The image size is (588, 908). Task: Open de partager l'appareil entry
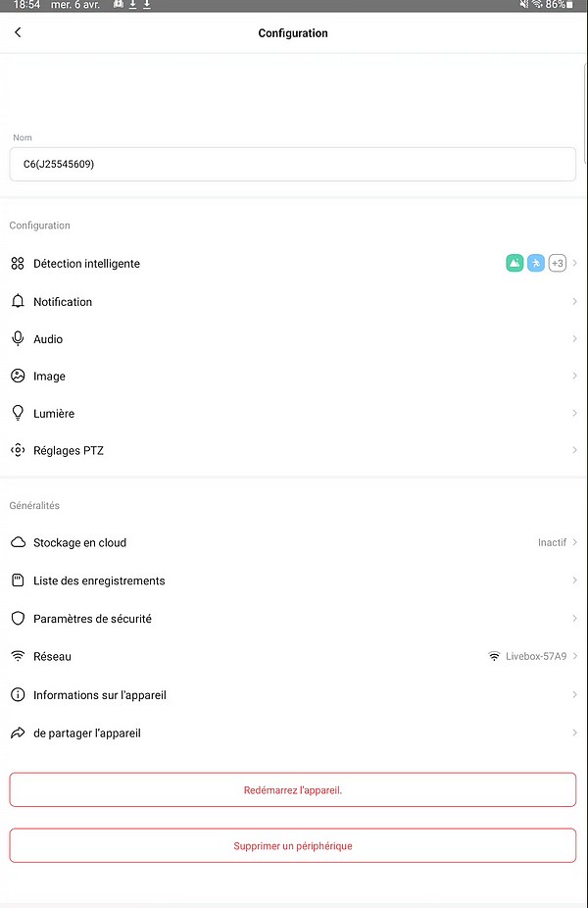pos(294,732)
